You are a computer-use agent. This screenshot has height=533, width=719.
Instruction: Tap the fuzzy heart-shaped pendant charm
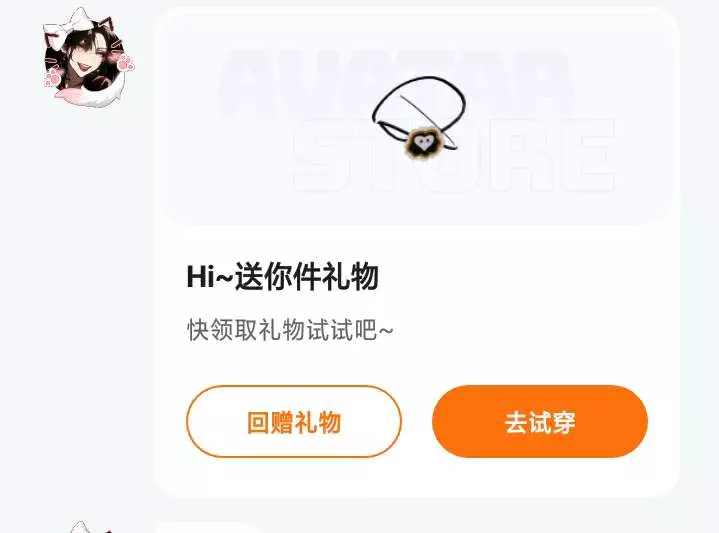pyautogui.click(x=422, y=143)
